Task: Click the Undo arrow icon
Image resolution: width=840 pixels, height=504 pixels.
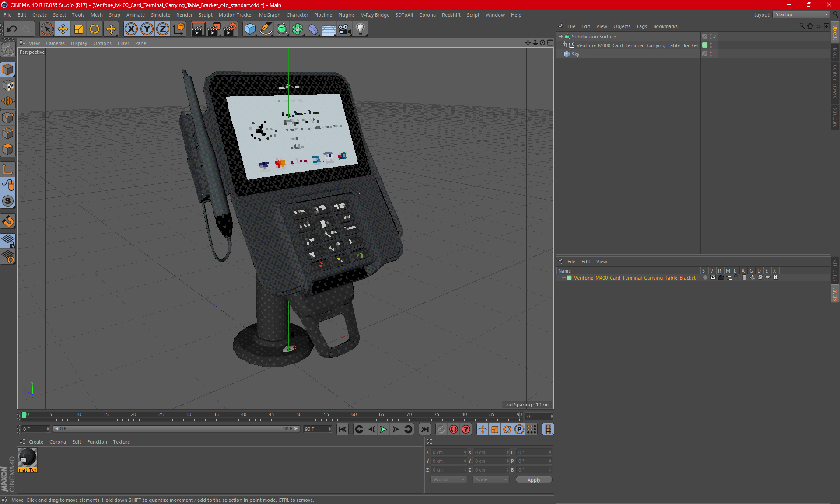Action: click(12, 29)
